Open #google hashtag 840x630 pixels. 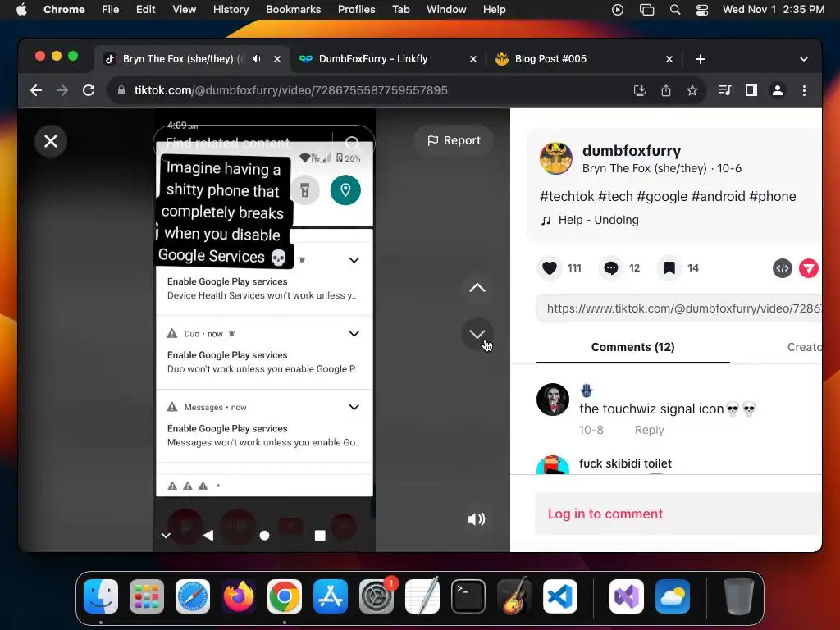point(662,197)
